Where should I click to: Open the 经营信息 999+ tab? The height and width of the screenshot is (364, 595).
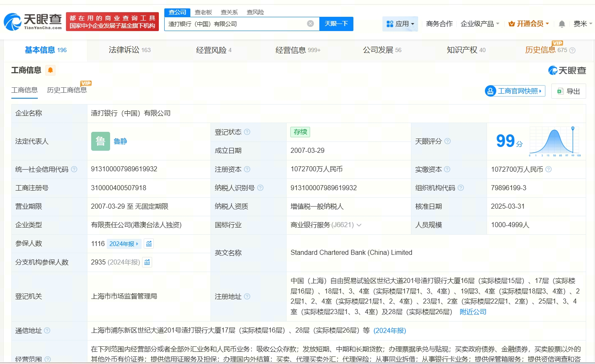(x=298, y=50)
